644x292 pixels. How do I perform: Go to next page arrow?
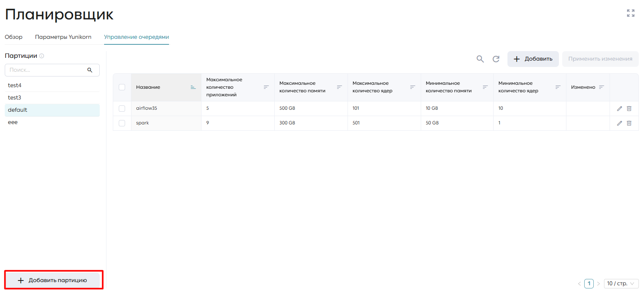(598, 284)
